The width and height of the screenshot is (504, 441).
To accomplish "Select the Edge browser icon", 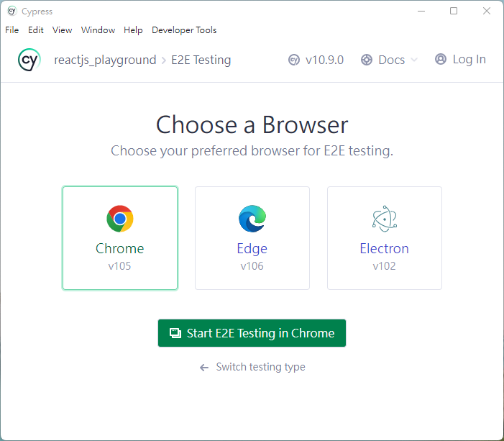I will [252, 219].
